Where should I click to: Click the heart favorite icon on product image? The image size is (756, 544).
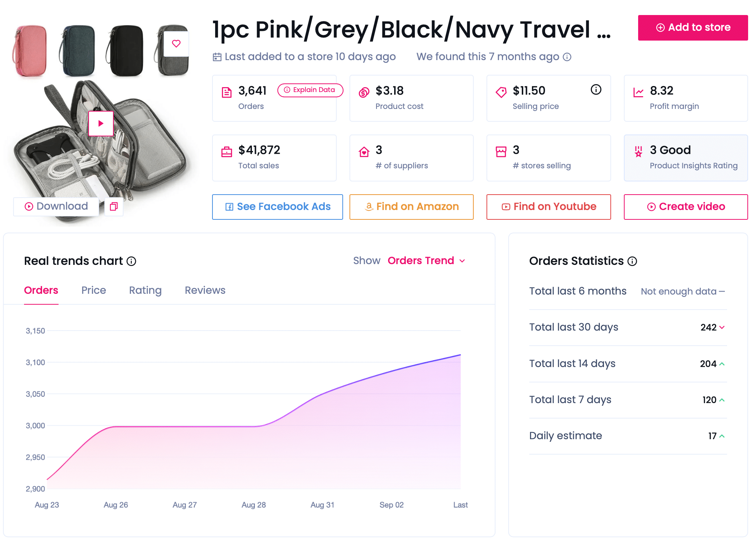176,44
